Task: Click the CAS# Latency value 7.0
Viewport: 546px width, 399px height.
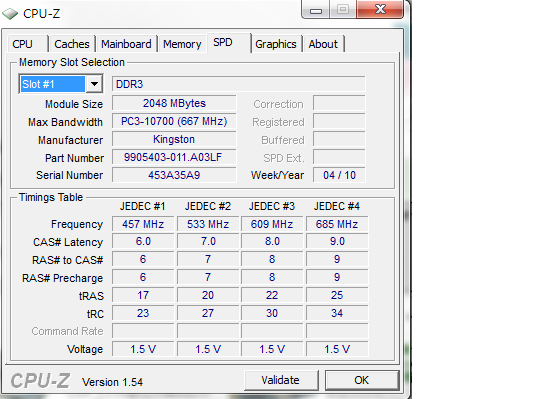Action: [x=208, y=241]
